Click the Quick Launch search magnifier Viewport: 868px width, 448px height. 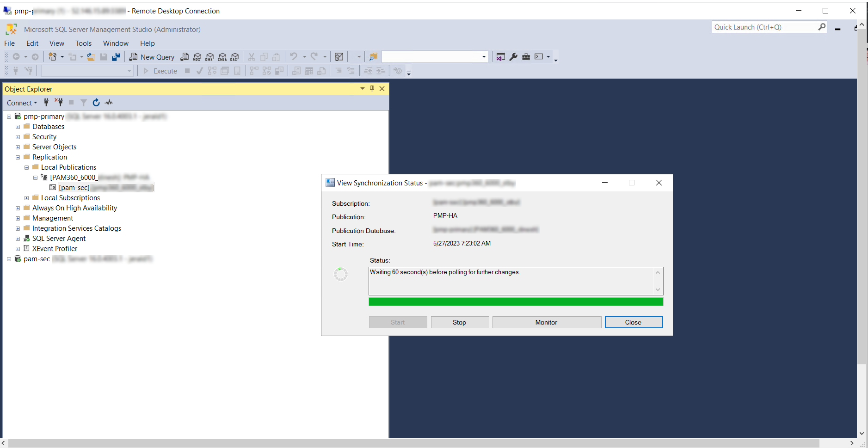click(822, 27)
